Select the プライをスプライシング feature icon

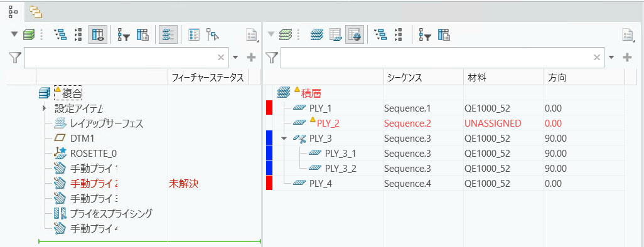pyautogui.click(x=60, y=213)
